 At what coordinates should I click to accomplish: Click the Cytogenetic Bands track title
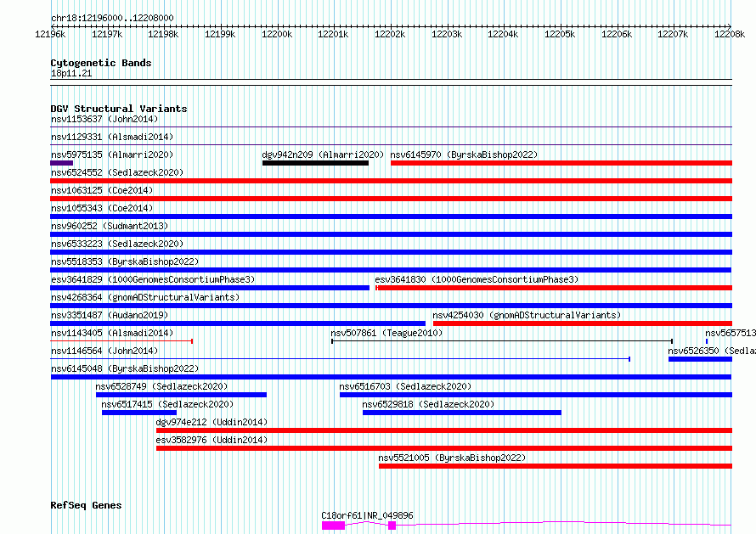pos(101,63)
